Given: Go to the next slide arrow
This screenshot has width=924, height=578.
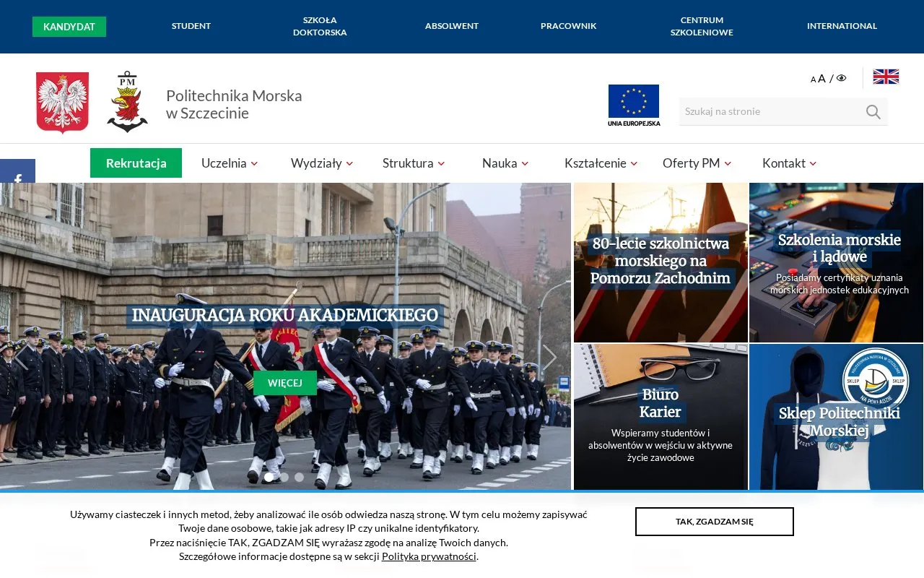Looking at the screenshot, I should 549,358.
